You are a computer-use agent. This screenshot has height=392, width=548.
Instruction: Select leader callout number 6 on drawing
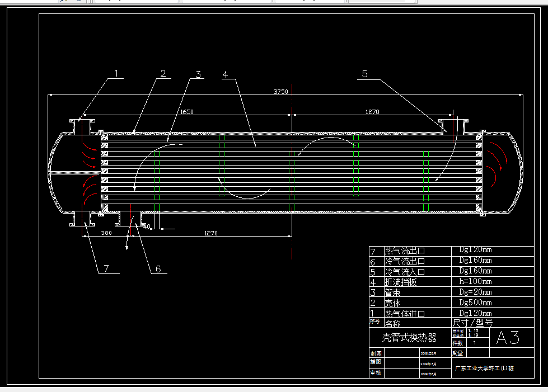pyautogui.click(x=158, y=269)
